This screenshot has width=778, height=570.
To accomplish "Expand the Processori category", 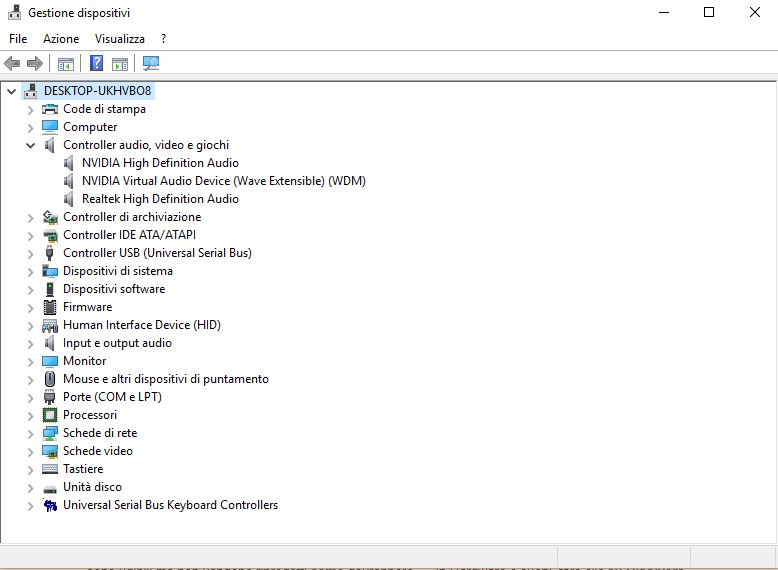I will 30,415.
